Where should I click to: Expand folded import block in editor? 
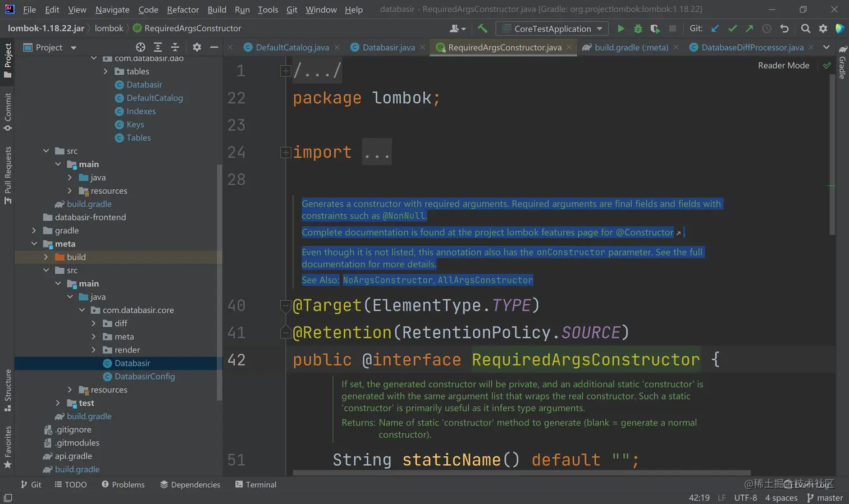(286, 152)
